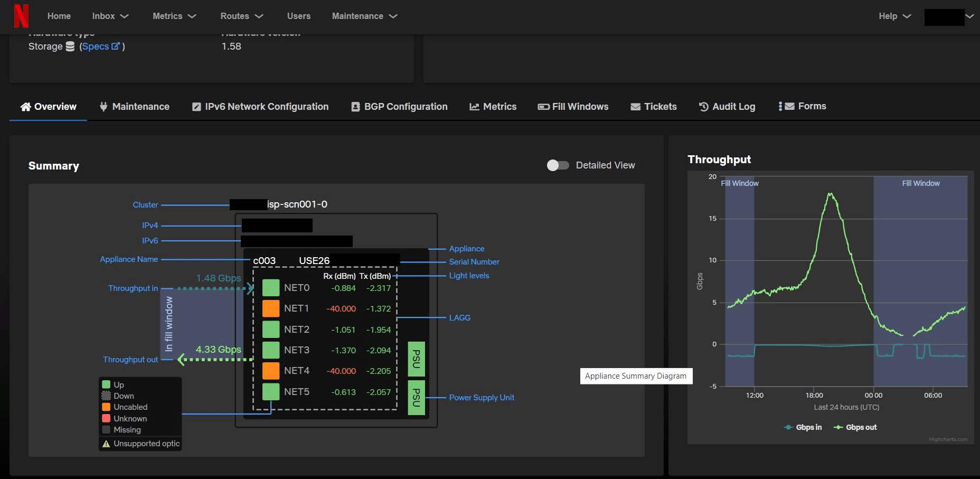Switch to the Metrics tab

click(493, 107)
